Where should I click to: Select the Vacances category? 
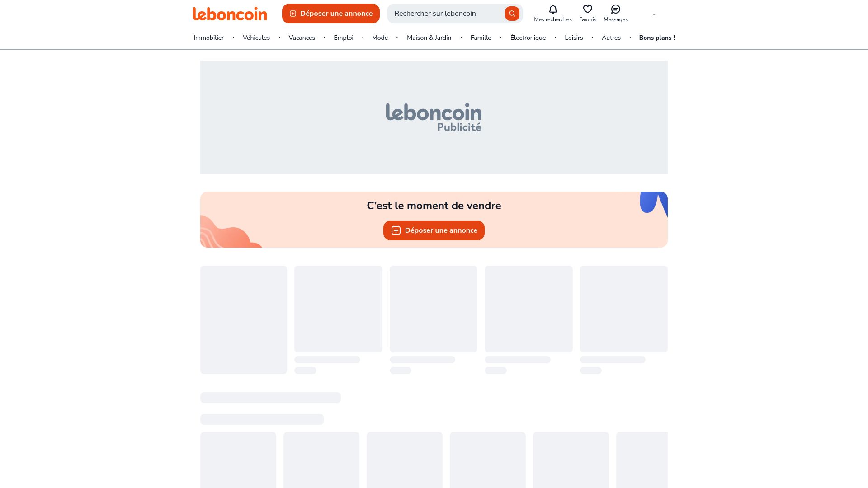pos(302,38)
